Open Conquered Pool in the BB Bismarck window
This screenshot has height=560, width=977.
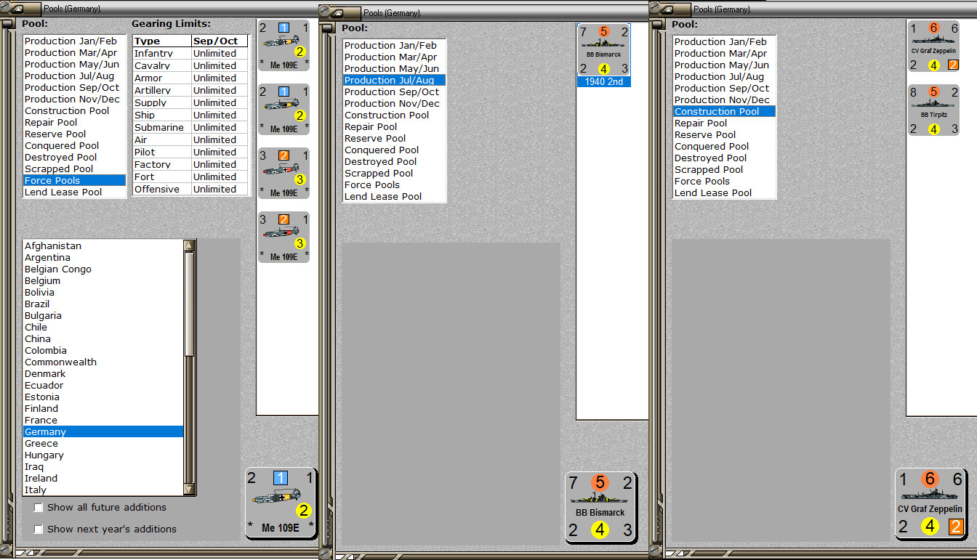(x=394, y=150)
